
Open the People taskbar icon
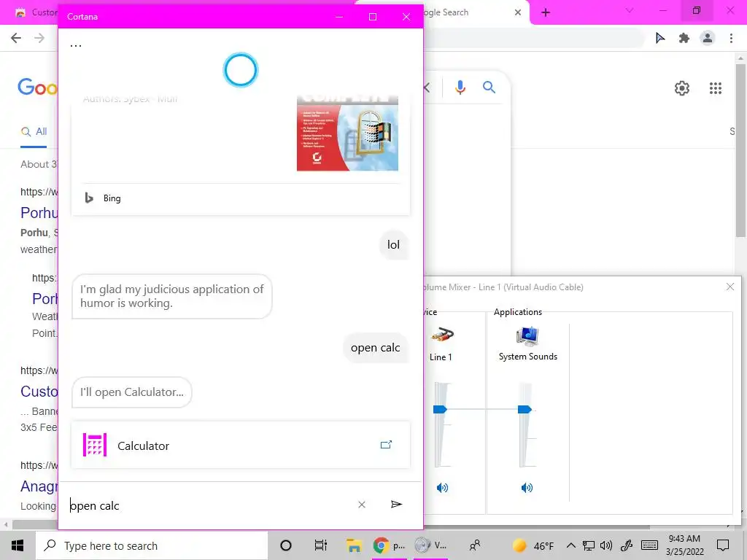pos(475,545)
